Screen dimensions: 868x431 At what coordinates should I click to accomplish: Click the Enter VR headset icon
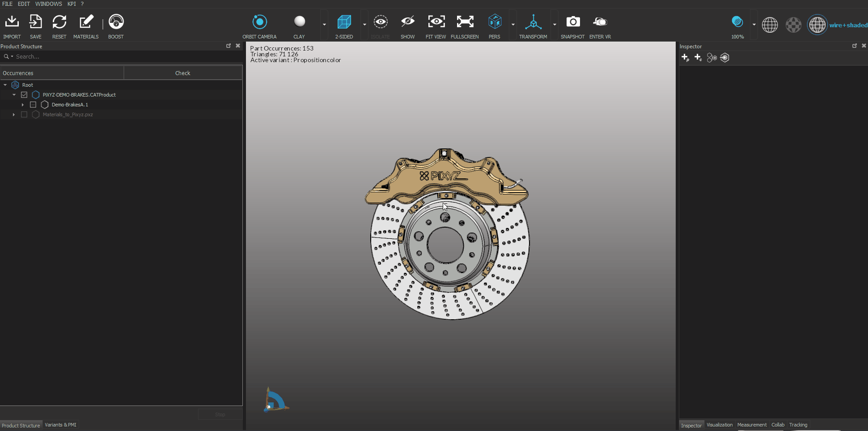pyautogui.click(x=600, y=22)
